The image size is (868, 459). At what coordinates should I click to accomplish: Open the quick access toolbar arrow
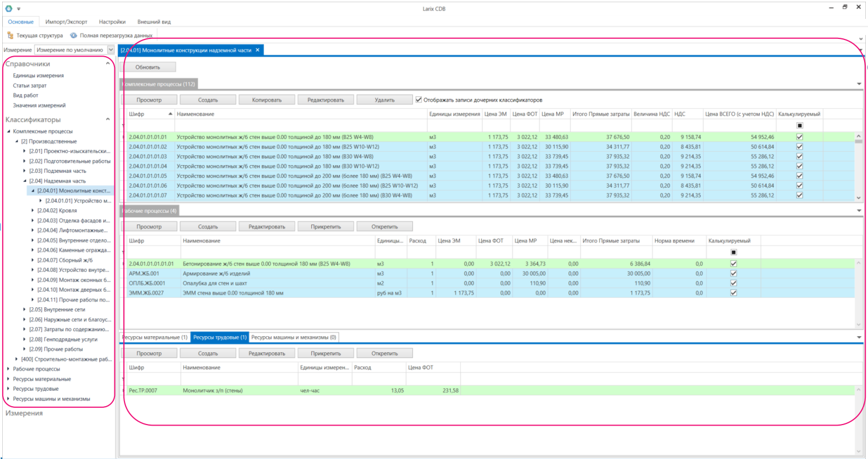pyautogui.click(x=18, y=9)
